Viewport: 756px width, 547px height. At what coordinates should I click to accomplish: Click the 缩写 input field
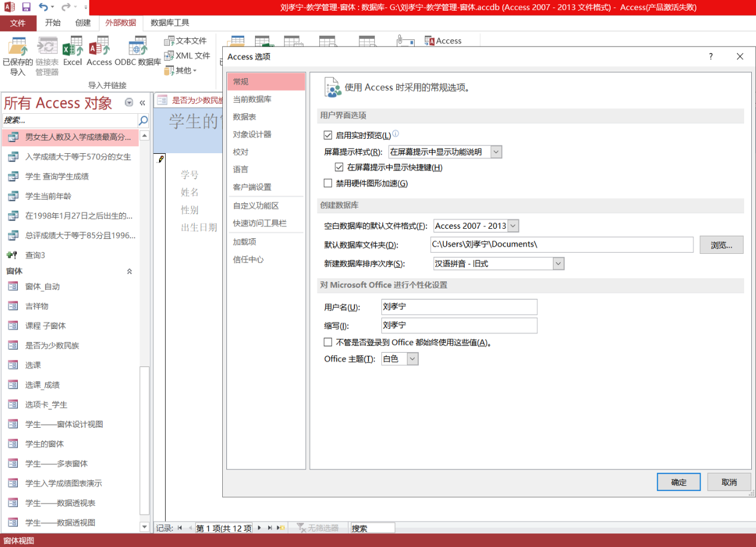coord(459,325)
